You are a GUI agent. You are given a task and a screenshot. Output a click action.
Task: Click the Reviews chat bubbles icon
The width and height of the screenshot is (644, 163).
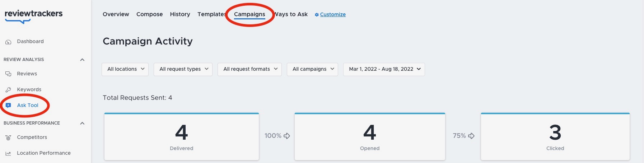[8, 74]
